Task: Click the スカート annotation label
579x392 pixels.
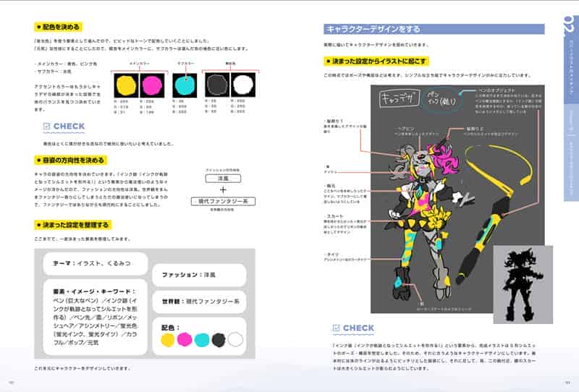Action: (x=334, y=216)
